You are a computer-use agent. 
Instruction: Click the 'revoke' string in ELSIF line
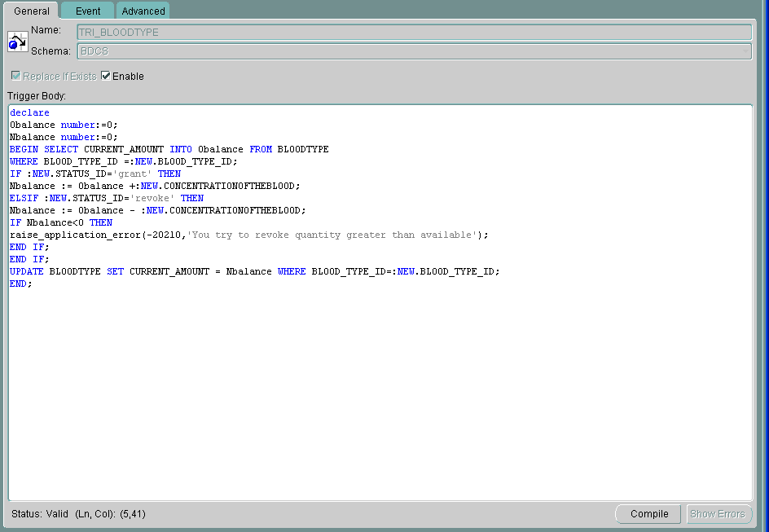click(x=155, y=198)
